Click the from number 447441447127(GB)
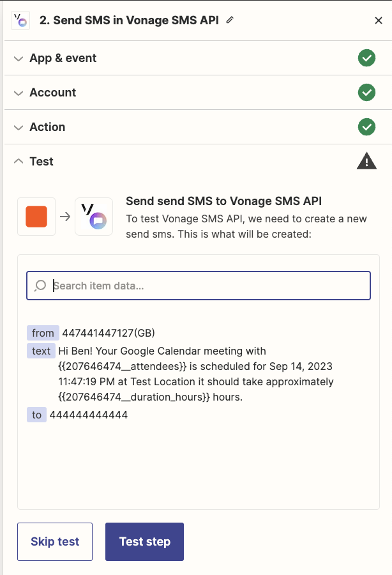392x575 pixels. click(x=109, y=333)
